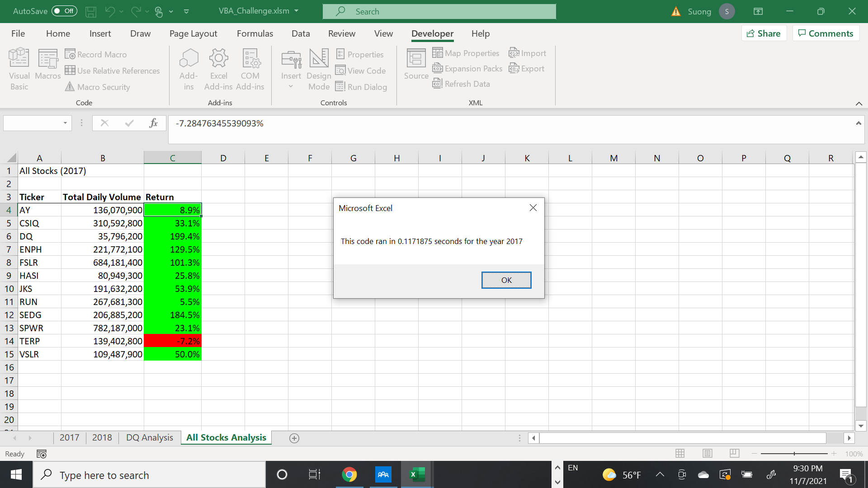Open the Name Box dropdown arrow
The height and width of the screenshot is (488, 868).
pos(65,123)
